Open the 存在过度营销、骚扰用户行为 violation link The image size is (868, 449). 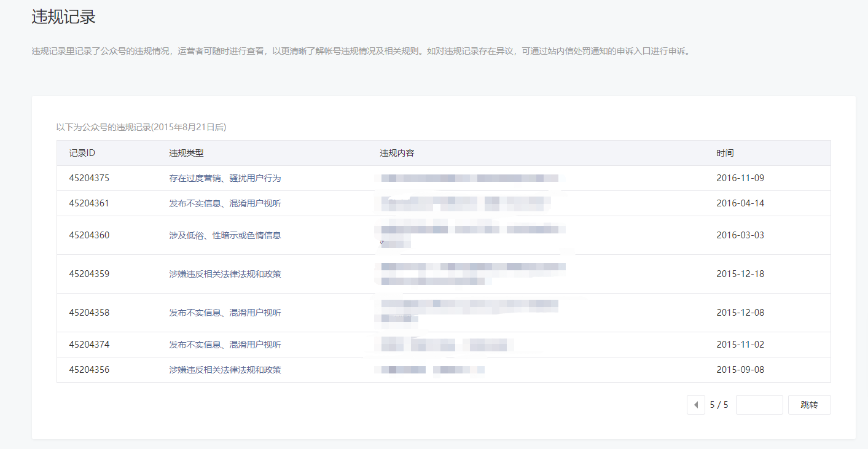click(x=225, y=178)
